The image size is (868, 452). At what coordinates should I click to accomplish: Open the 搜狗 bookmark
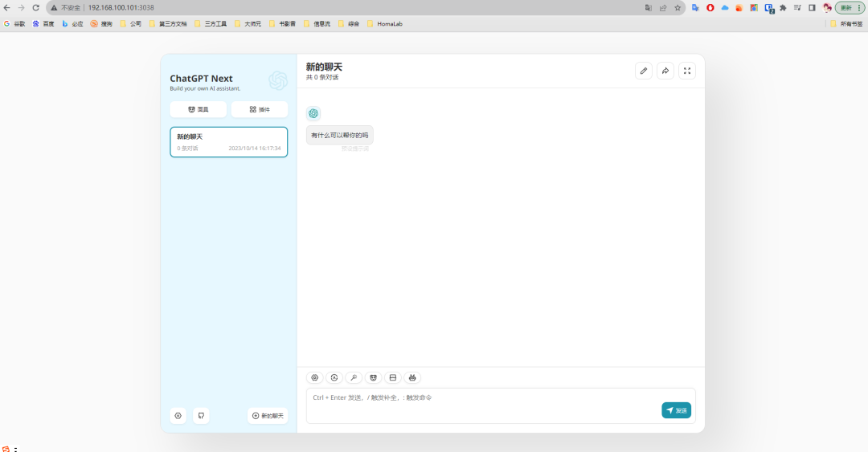click(x=101, y=24)
